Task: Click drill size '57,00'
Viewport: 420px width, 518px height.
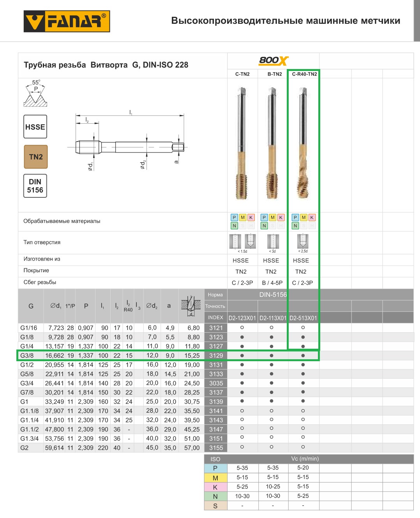Action: (x=192, y=448)
